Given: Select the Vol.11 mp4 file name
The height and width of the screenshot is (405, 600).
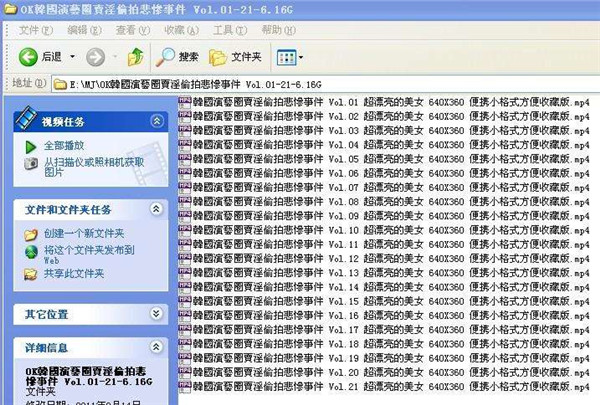Looking at the screenshot, I should click(x=391, y=244).
